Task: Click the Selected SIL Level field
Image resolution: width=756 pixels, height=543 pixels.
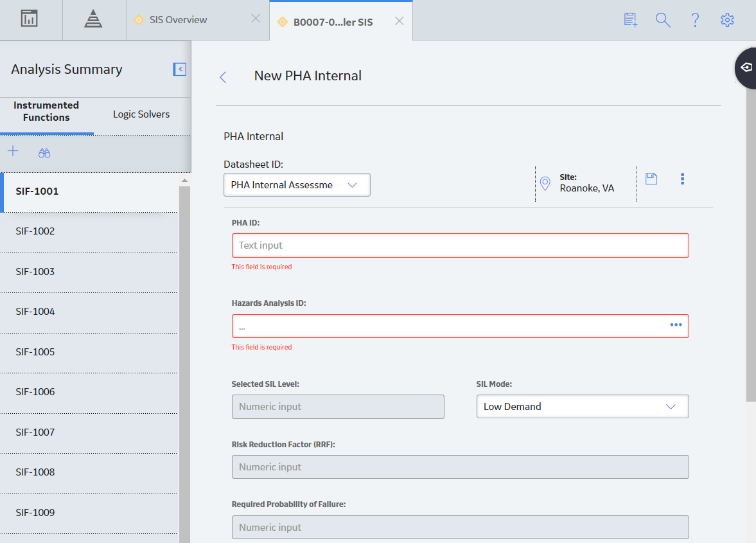Action: [338, 407]
